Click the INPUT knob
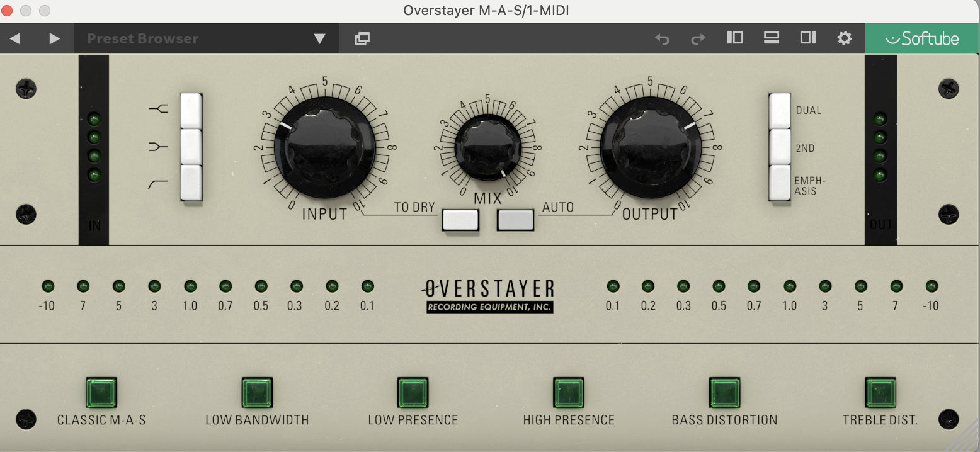980x452 pixels. click(324, 147)
